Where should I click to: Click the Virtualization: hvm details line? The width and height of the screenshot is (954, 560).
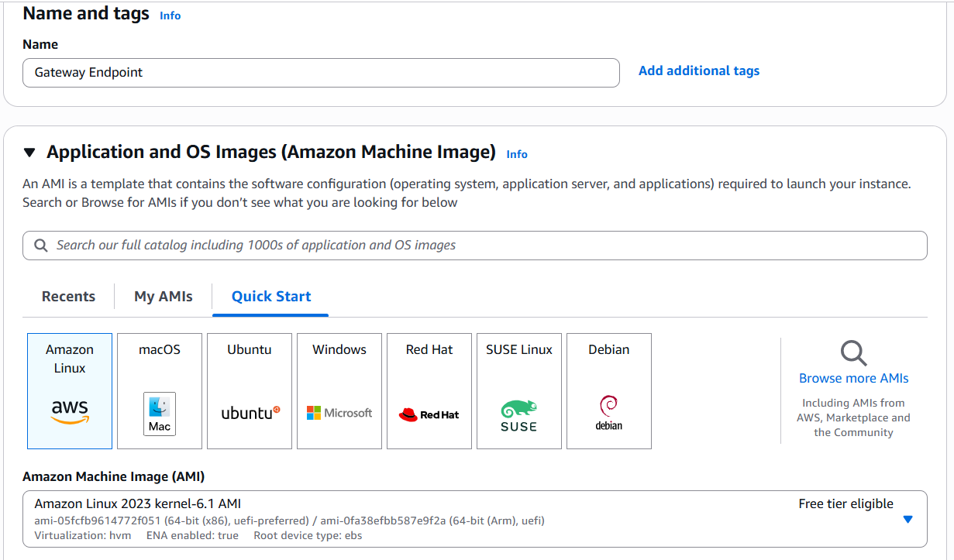pyautogui.click(x=198, y=536)
